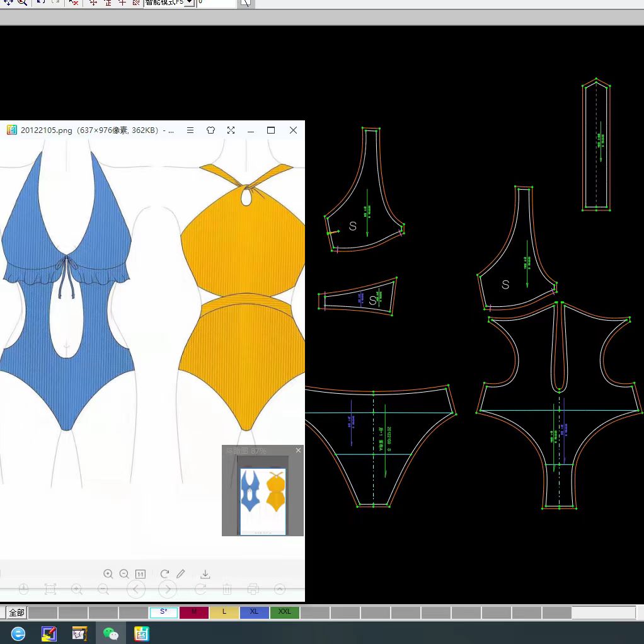The height and width of the screenshot is (644, 644).
Task: Click the 1:1 actual size icon
Action: 140,574
